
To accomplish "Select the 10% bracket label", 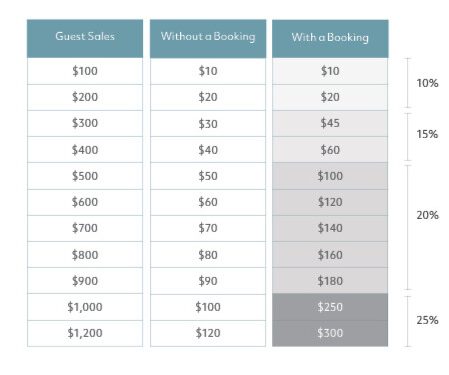I will (427, 83).
